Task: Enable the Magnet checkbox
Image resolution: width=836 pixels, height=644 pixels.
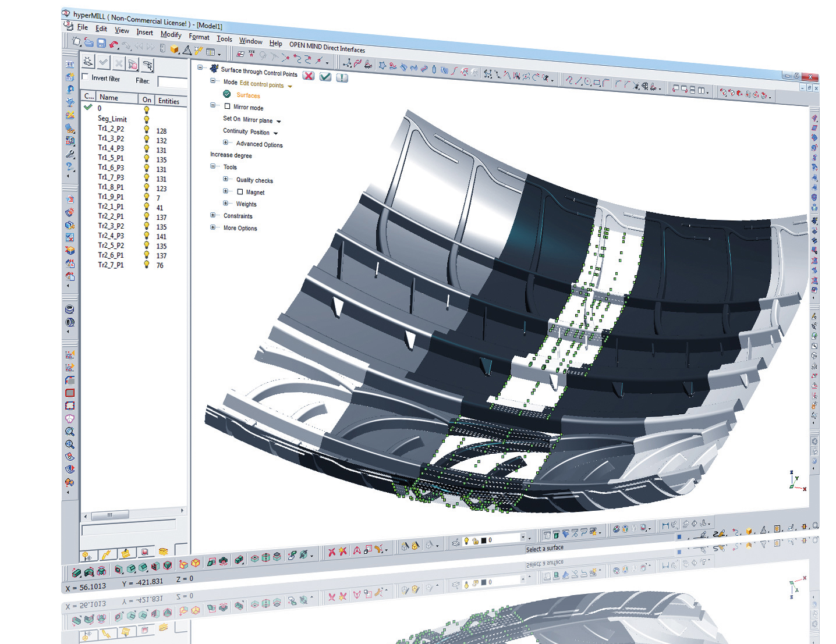Action: 240,191
